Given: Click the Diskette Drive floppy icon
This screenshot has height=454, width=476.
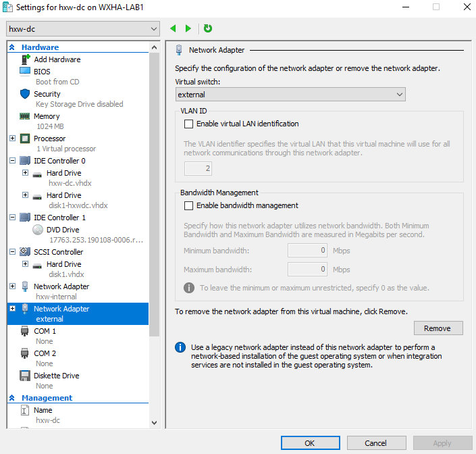Looking at the screenshot, I should coord(25,376).
